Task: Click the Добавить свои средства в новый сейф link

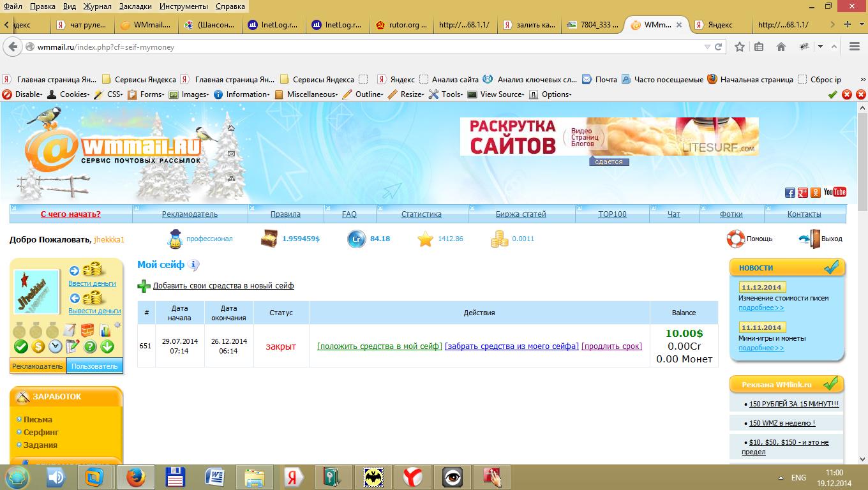Action: 223,286
